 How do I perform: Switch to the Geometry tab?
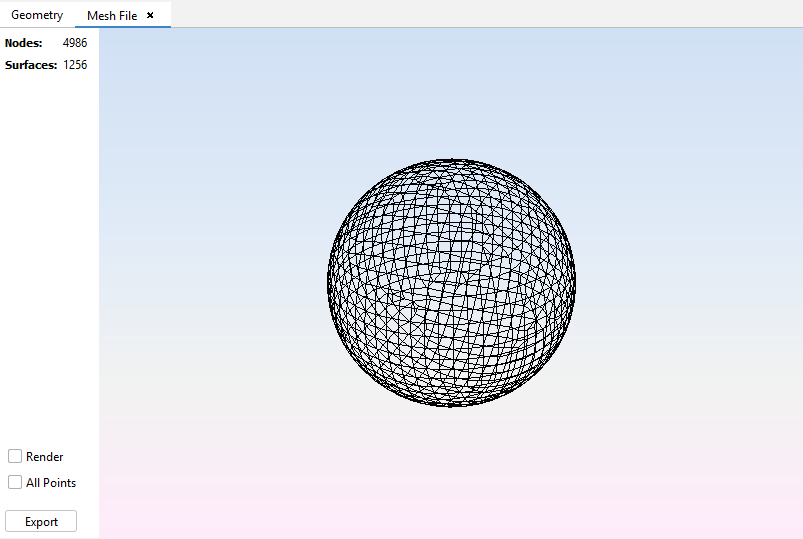pos(37,15)
